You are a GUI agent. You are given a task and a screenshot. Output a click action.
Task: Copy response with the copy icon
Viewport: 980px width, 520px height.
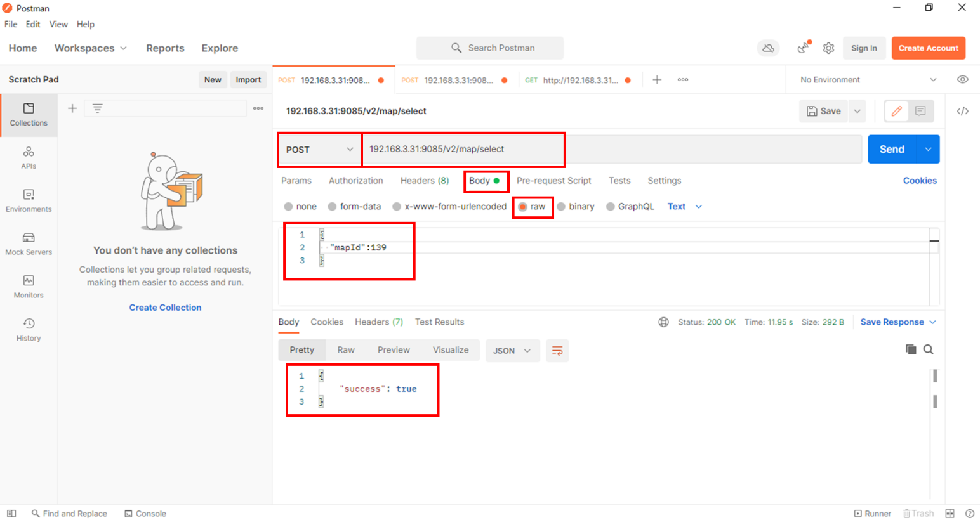[x=911, y=349]
